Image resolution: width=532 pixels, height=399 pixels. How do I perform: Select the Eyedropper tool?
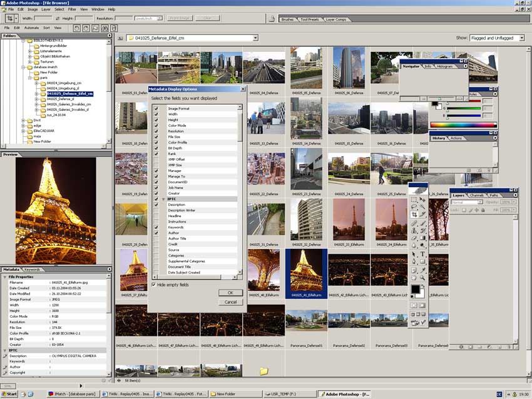pyautogui.click(x=422, y=270)
